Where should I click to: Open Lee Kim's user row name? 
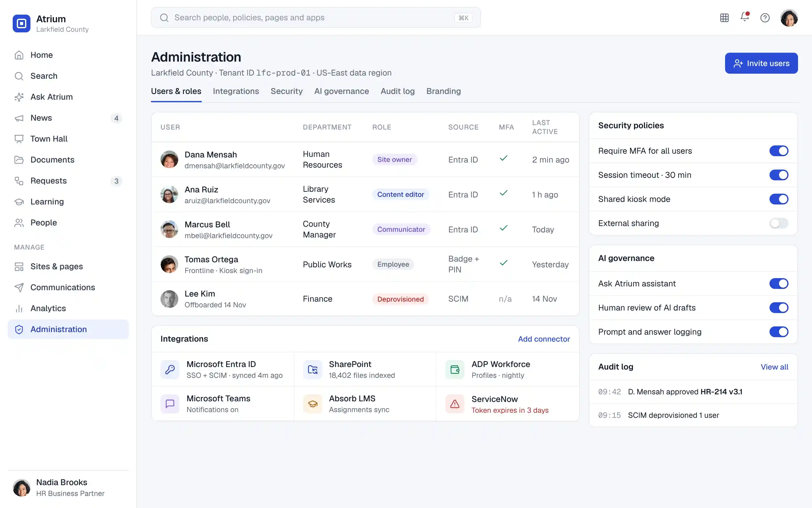point(200,294)
